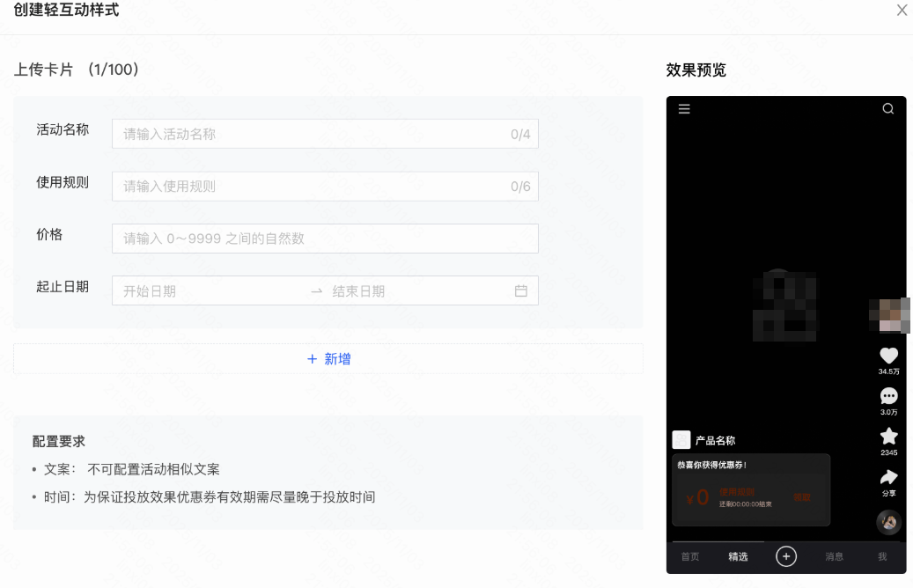Add a new card with 新增
This screenshot has height=588, width=913.
pyautogui.click(x=328, y=358)
